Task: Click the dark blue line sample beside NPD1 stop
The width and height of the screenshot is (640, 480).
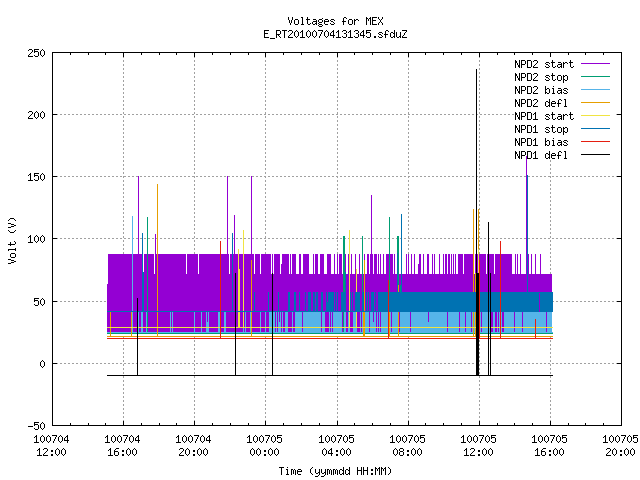Action: [596, 129]
